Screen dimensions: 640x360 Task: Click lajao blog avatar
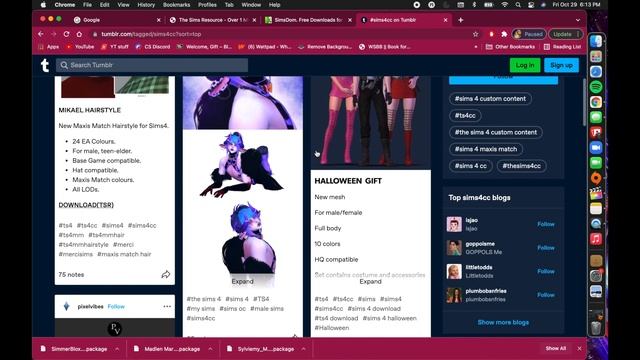pos(454,224)
